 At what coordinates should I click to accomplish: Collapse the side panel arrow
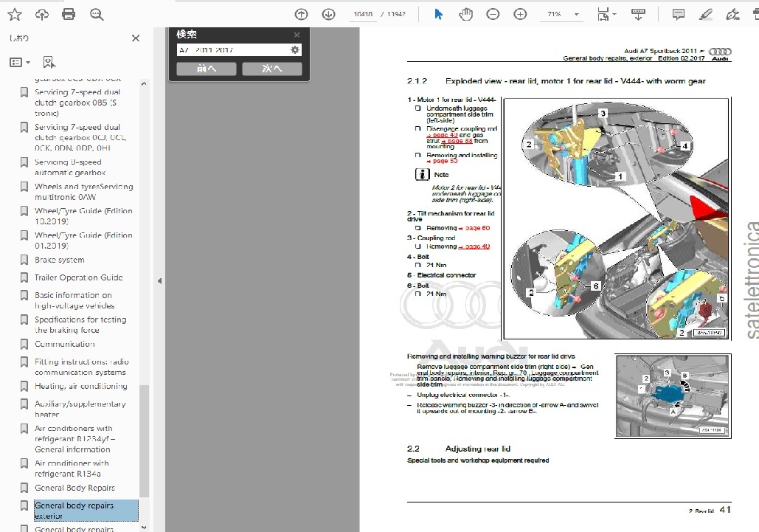click(159, 281)
